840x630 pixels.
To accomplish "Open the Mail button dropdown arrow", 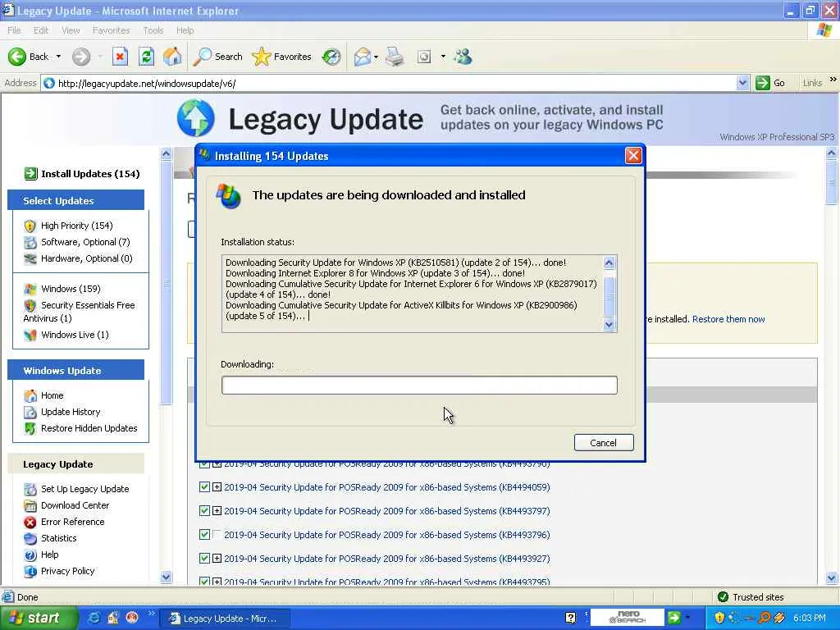I will pos(376,57).
